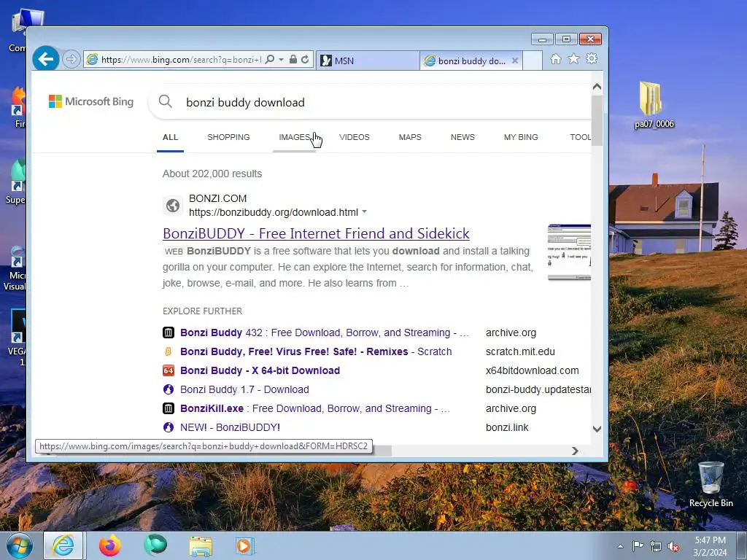747x560 pixels.
Task: Open Favorites with the star icon
Action: tap(573, 58)
